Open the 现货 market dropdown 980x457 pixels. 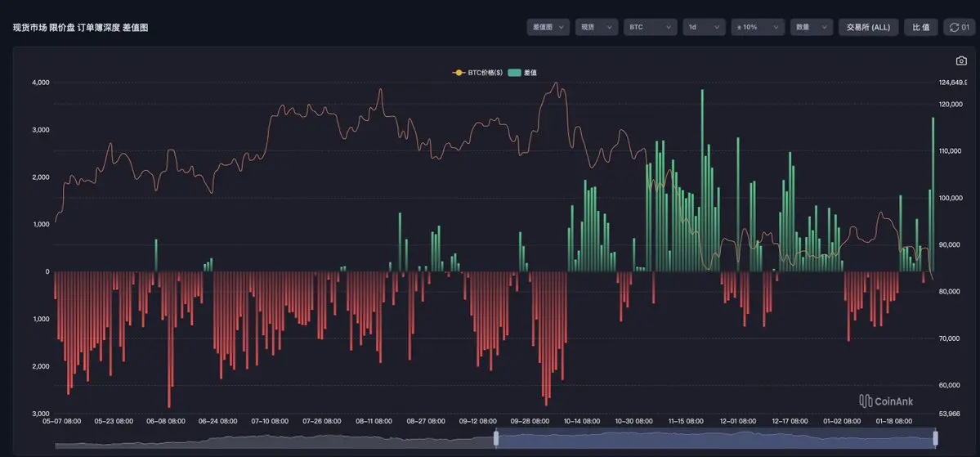click(596, 27)
